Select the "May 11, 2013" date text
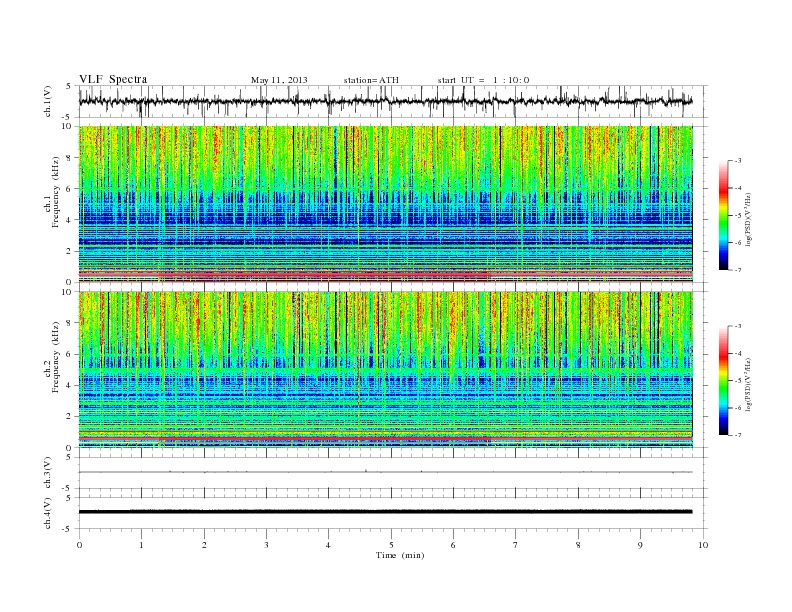The image size is (792, 612). [x=279, y=80]
